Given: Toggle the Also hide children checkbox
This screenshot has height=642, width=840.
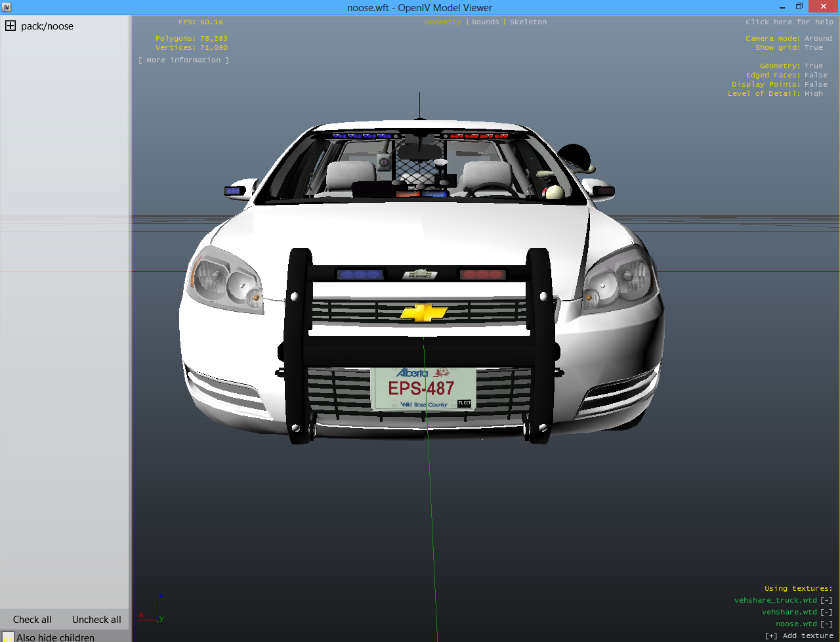Looking at the screenshot, I should pos(8,637).
